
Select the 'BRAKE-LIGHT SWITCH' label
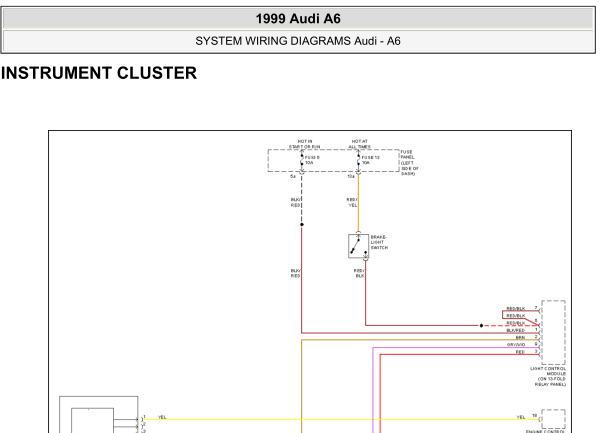pos(379,243)
